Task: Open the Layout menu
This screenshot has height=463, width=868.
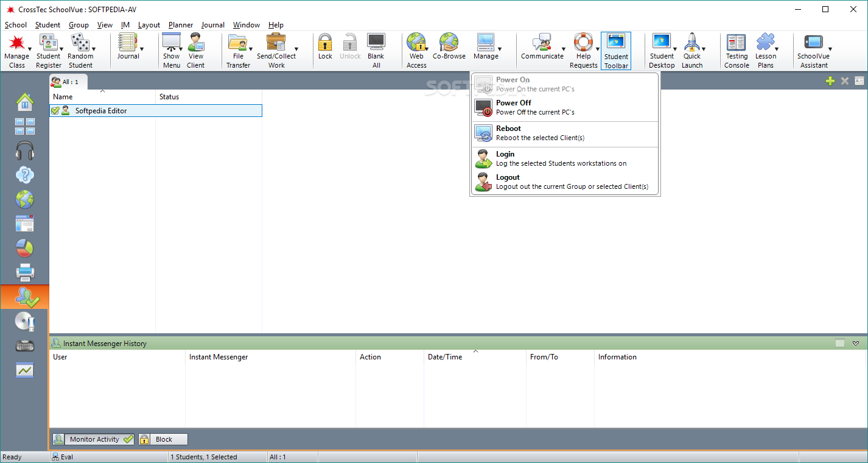Action: coord(149,25)
